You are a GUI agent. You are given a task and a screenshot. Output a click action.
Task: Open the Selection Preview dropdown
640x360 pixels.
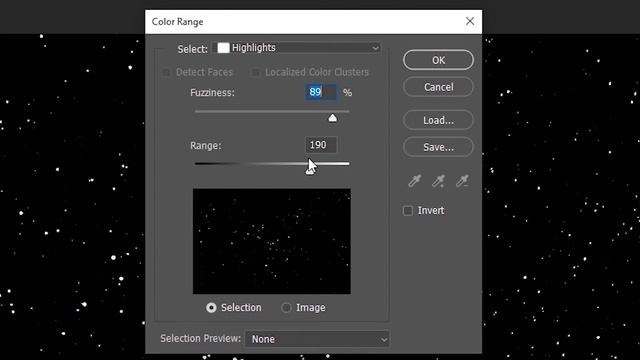[317, 339]
